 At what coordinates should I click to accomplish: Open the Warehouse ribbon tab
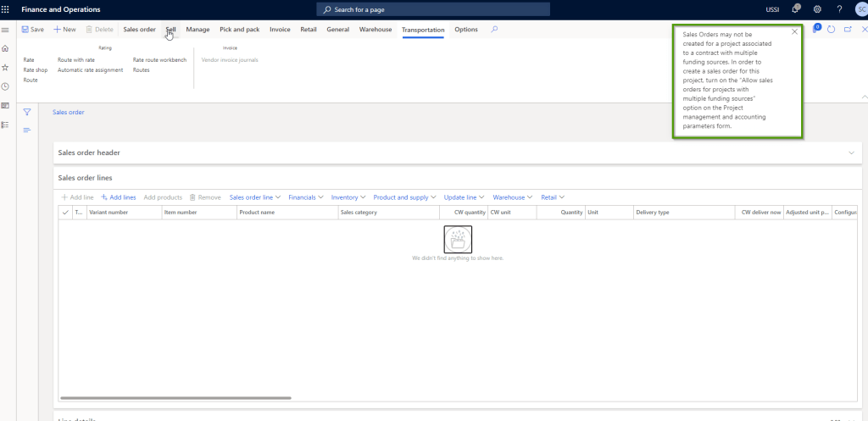[x=376, y=30]
